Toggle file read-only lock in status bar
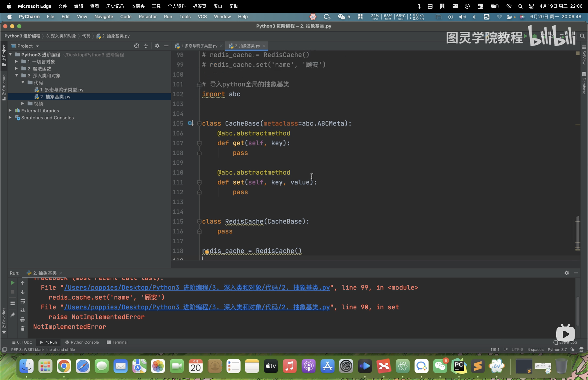Image resolution: width=588 pixels, height=380 pixels. coord(573,349)
